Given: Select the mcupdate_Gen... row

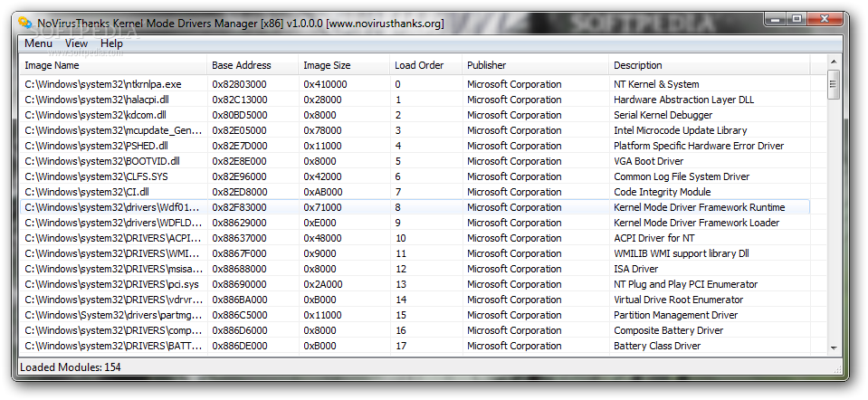Looking at the screenshot, I should click(x=415, y=130).
